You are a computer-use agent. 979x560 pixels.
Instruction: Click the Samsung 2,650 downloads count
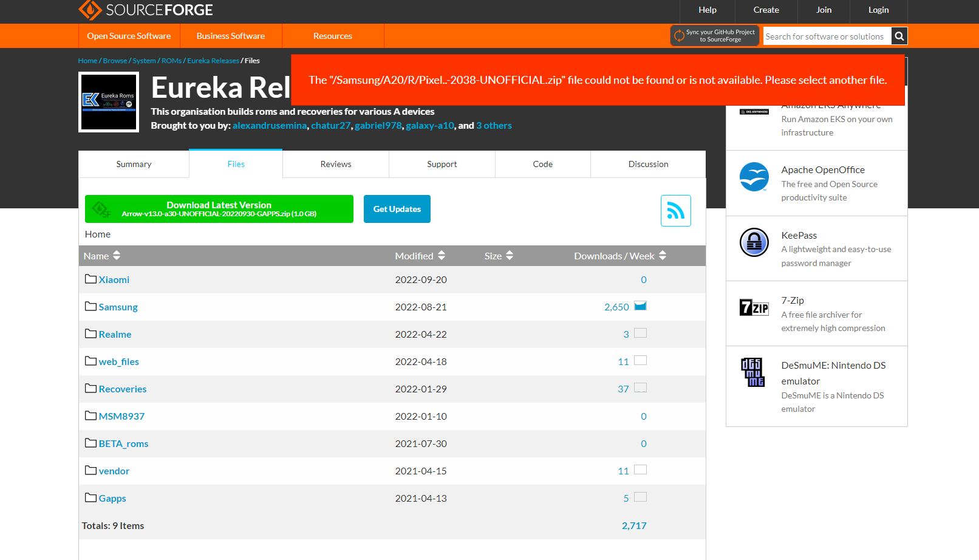pos(616,307)
